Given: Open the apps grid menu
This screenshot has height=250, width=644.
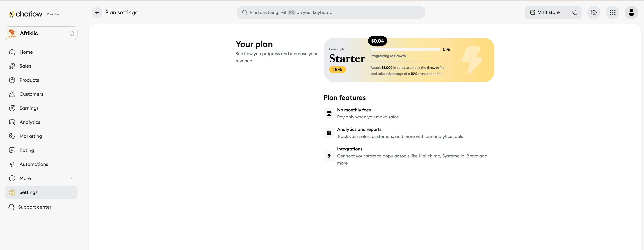Looking at the screenshot, I should coord(612,12).
